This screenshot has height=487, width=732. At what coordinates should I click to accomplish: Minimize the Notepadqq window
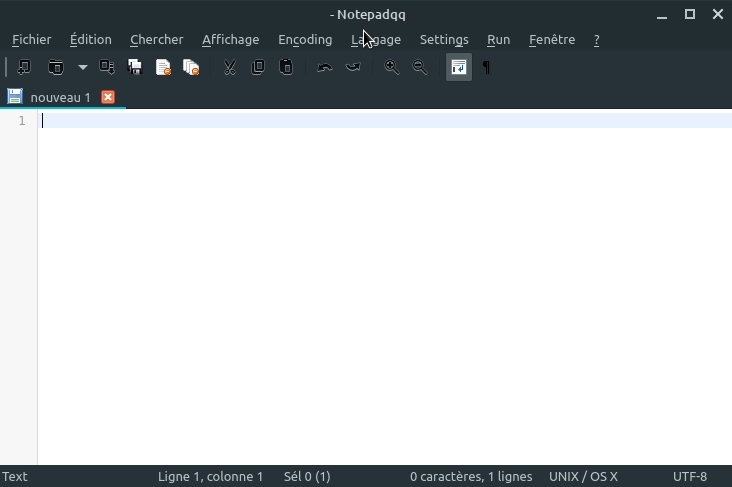[x=662, y=15]
